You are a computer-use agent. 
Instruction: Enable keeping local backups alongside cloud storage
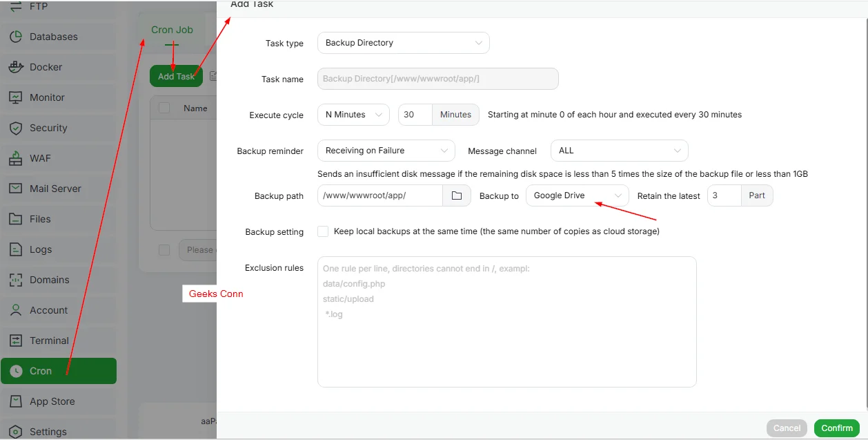point(323,231)
